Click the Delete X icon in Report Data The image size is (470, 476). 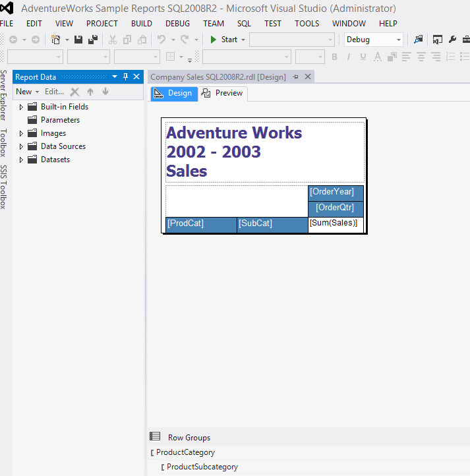pos(74,92)
